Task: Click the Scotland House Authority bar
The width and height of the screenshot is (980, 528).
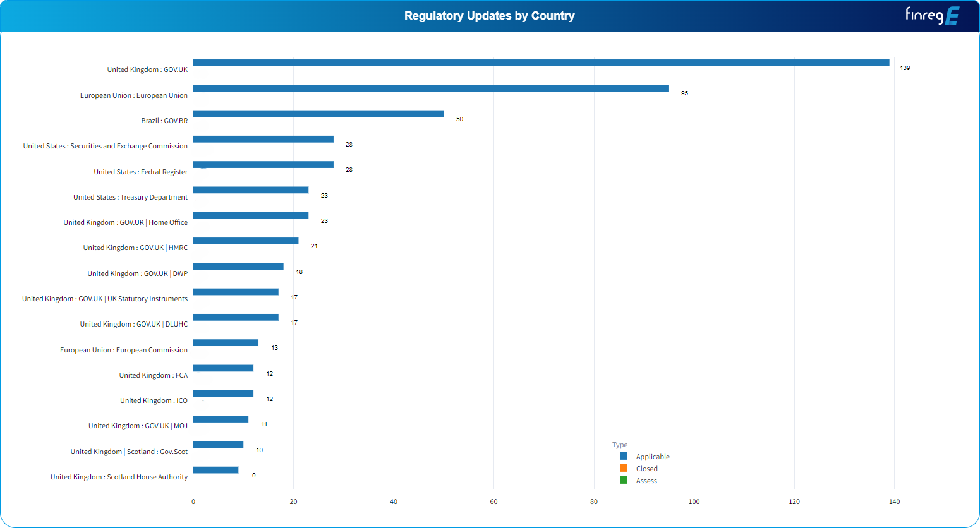Action: pos(215,470)
